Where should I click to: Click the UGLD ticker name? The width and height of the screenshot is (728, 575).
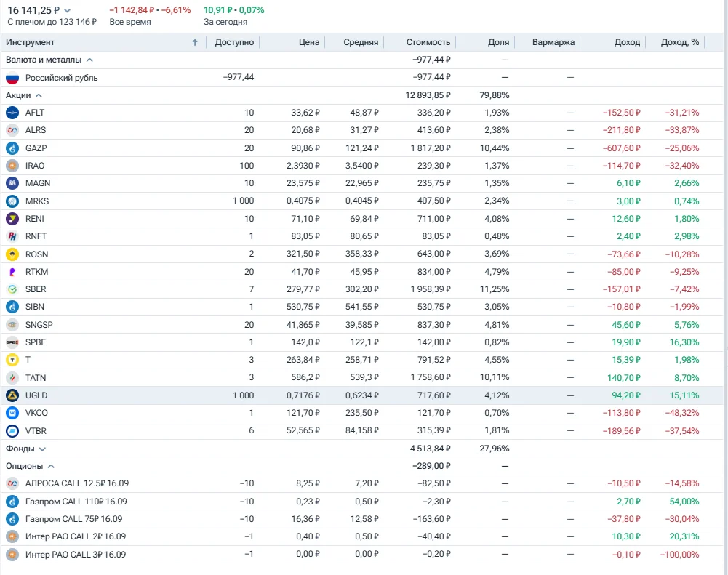tap(36, 395)
